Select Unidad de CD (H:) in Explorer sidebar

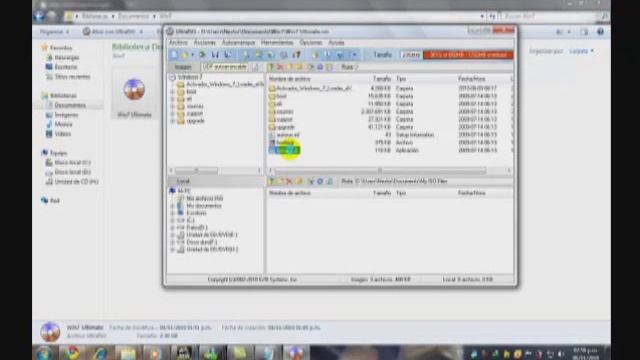click(x=76, y=182)
